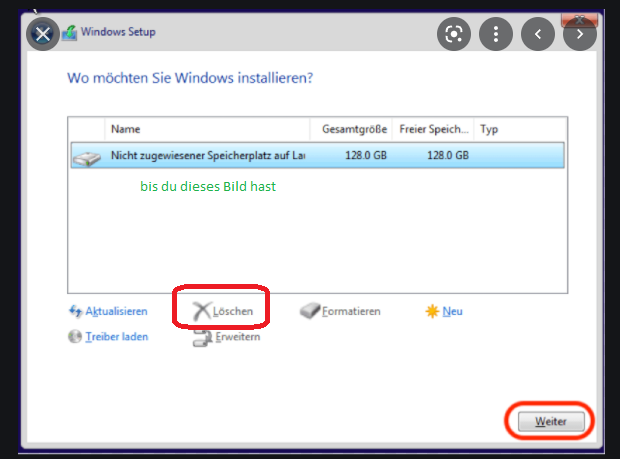Click the Erweitern link text
Image resolution: width=620 pixels, height=459 pixels.
pos(238,337)
